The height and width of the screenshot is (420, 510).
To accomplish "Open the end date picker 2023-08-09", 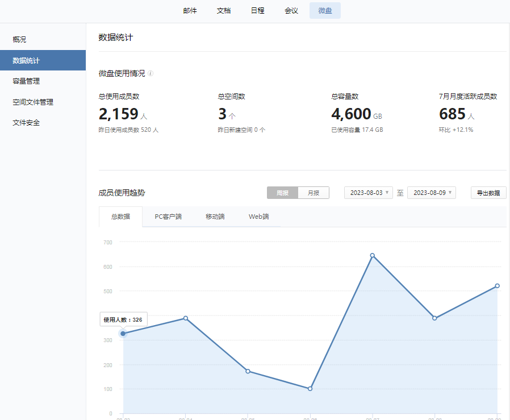I will [x=432, y=193].
